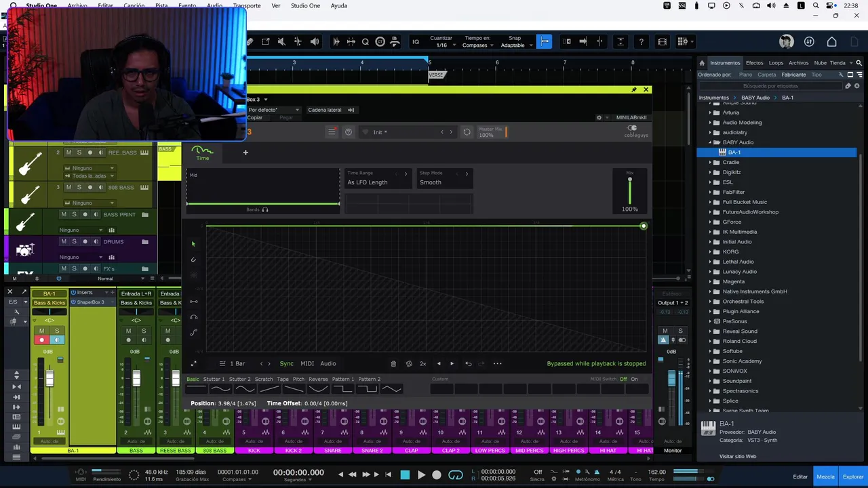
Task: Mute the BA-1 mixer channel
Action: coord(41,331)
